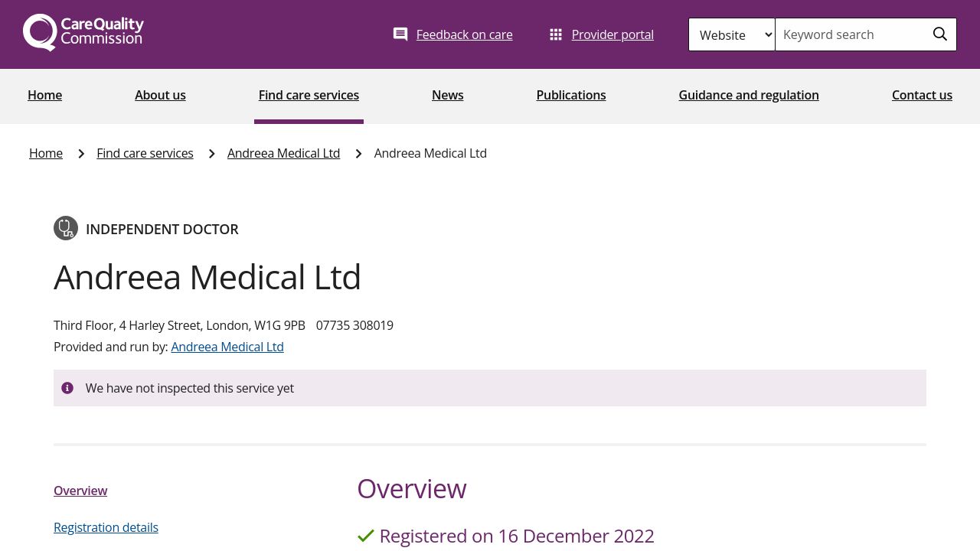Open the Website search scope dropdown
This screenshot has height=551, width=980.
pos(732,34)
